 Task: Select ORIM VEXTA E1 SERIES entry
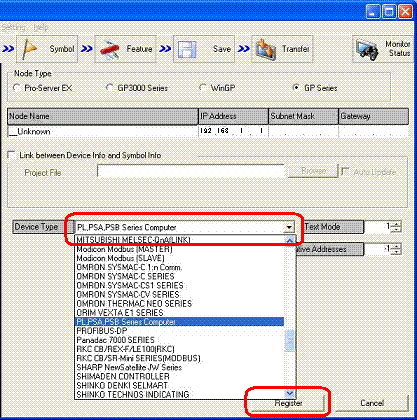coord(180,313)
